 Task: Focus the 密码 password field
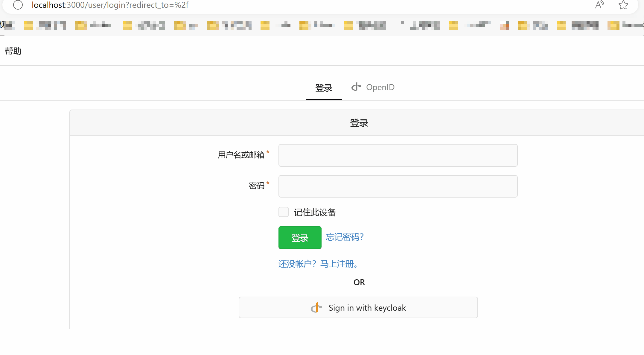(x=398, y=186)
